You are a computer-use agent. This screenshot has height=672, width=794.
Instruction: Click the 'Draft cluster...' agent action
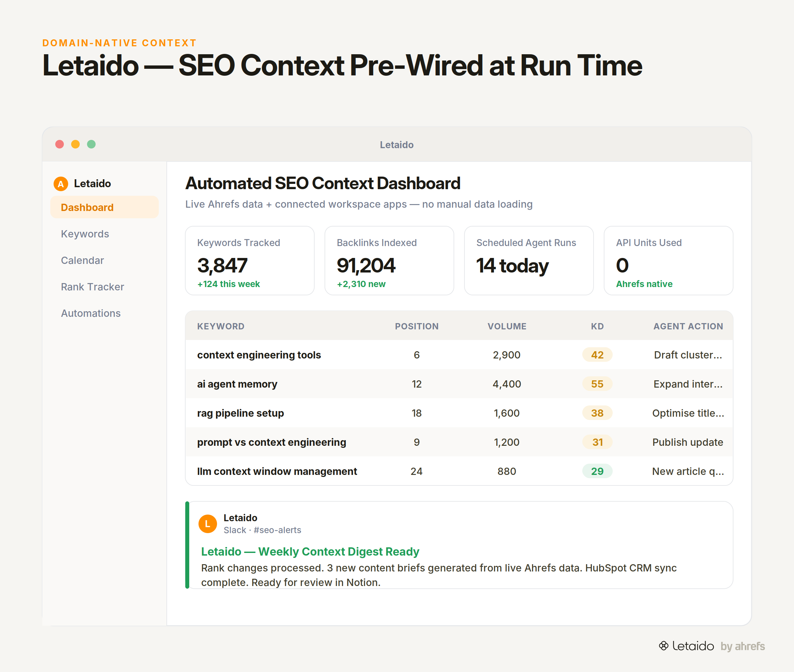[688, 355]
